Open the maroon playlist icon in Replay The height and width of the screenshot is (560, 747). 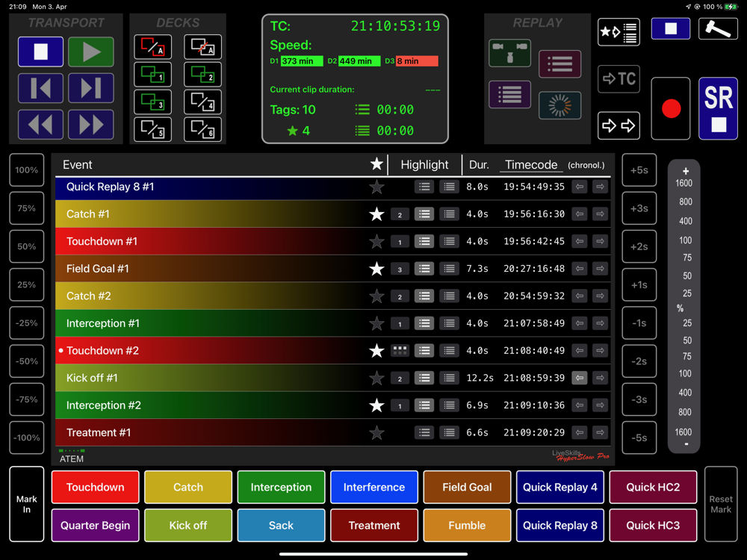560,63
